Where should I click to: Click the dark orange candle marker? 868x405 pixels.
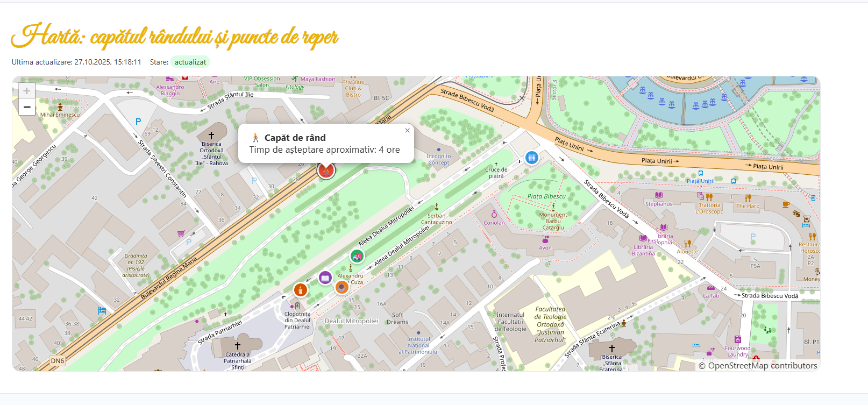[300, 290]
